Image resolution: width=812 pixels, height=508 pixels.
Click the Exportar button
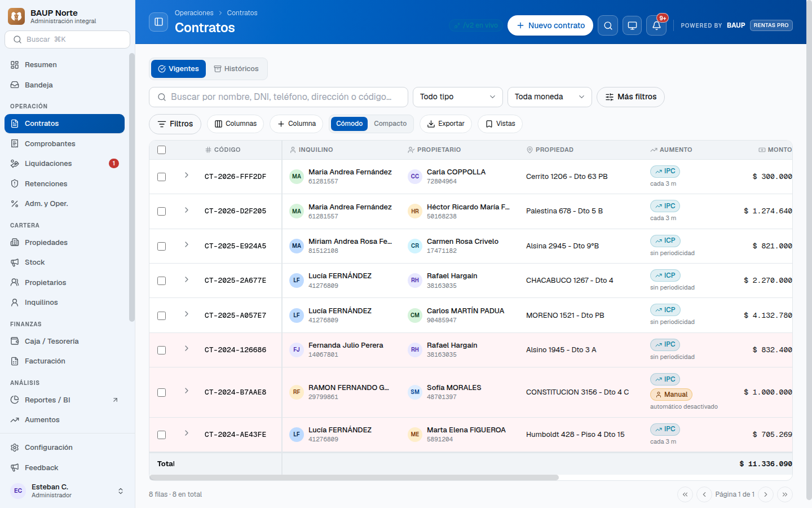click(x=446, y=124)
